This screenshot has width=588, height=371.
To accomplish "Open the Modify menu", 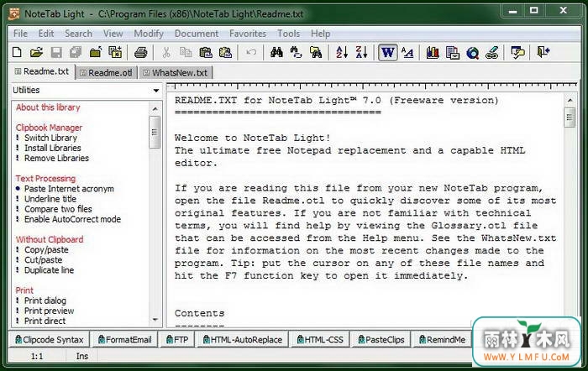I will coord(149,34).
